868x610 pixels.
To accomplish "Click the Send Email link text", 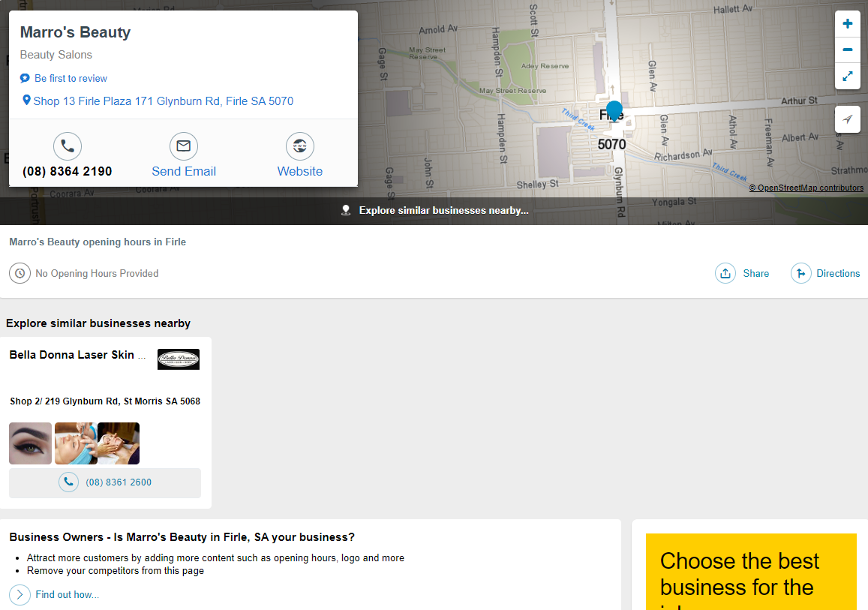I will pyautogui.click(x=184, y=171).
